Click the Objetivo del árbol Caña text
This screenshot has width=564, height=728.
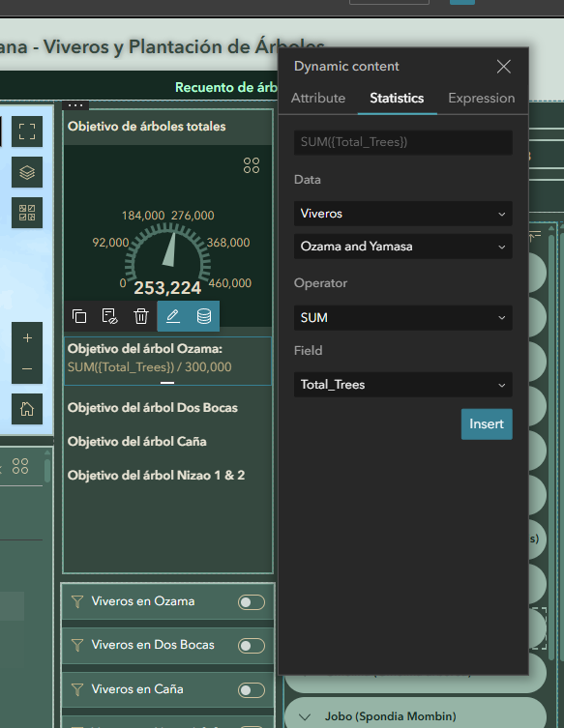[136, 442]
